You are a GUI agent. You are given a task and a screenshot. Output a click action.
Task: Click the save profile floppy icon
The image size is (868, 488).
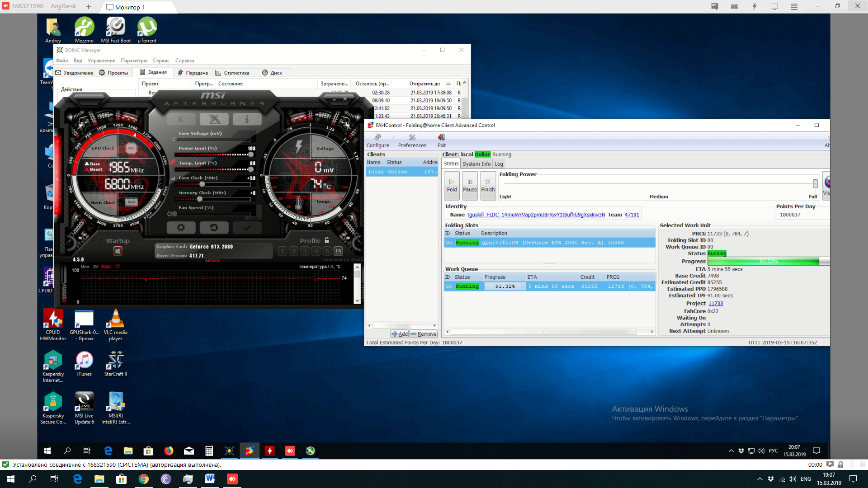point(338,251)
